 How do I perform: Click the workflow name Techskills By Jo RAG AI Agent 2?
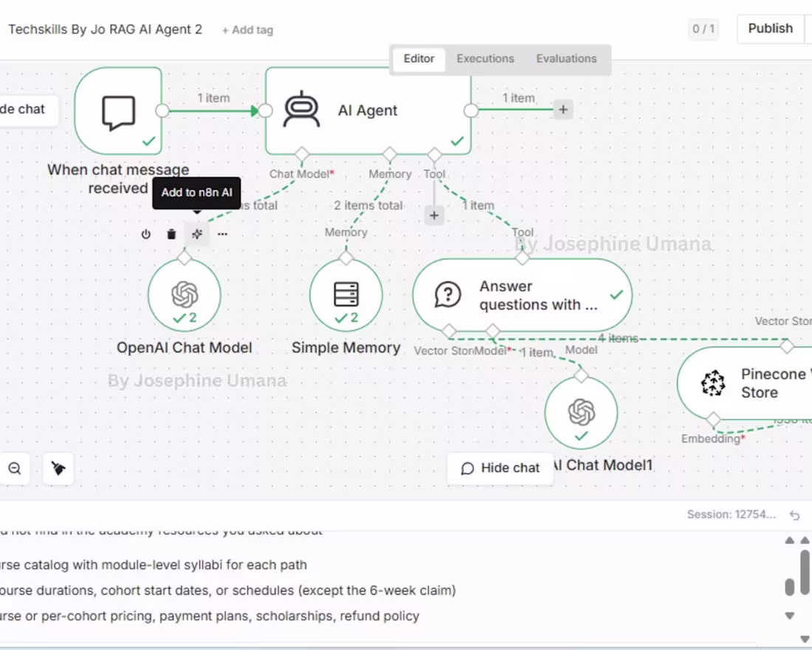click(x=105, y=30)
